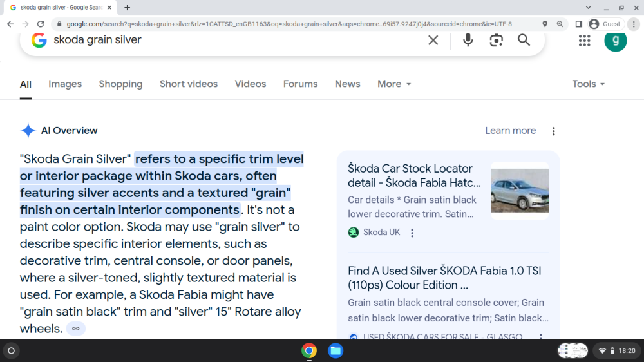Open the status tray showing 18:20

point(618,351)
